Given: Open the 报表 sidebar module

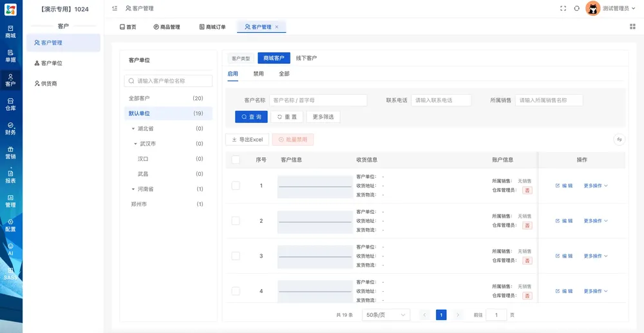Looking at the screenshot, I should pyautogui.click(x=11, y=177).
